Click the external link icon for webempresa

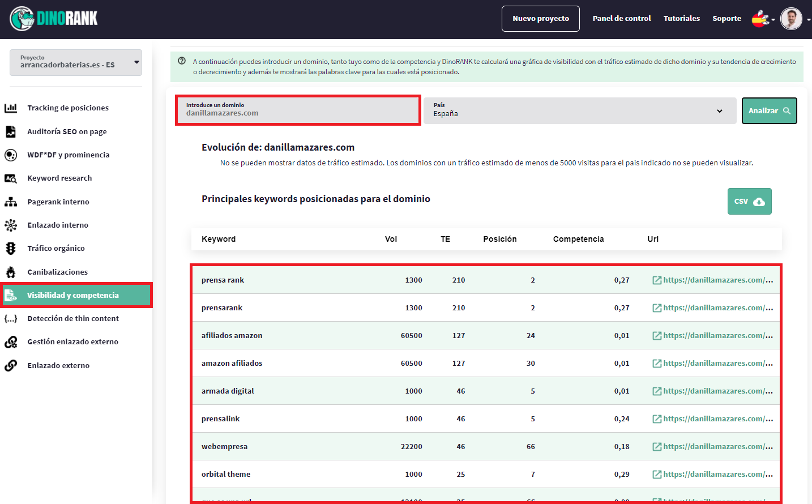(x=657, y=447)
